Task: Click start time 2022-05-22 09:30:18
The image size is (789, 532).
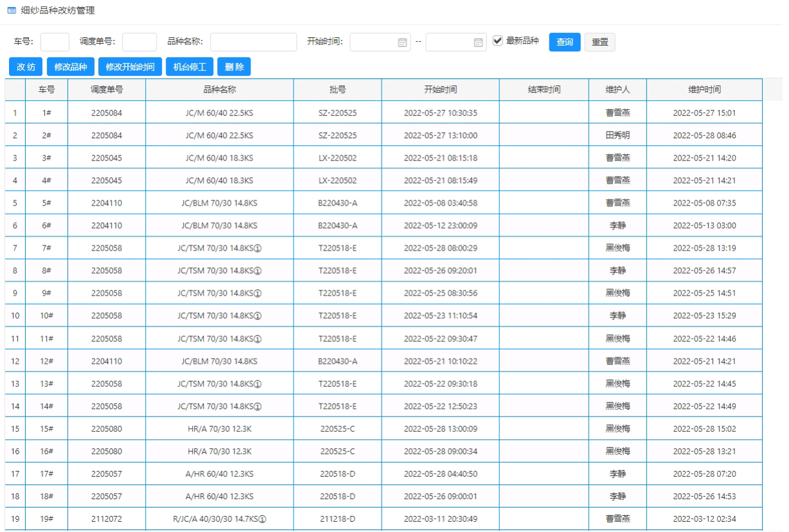Action: pos(440,384)
